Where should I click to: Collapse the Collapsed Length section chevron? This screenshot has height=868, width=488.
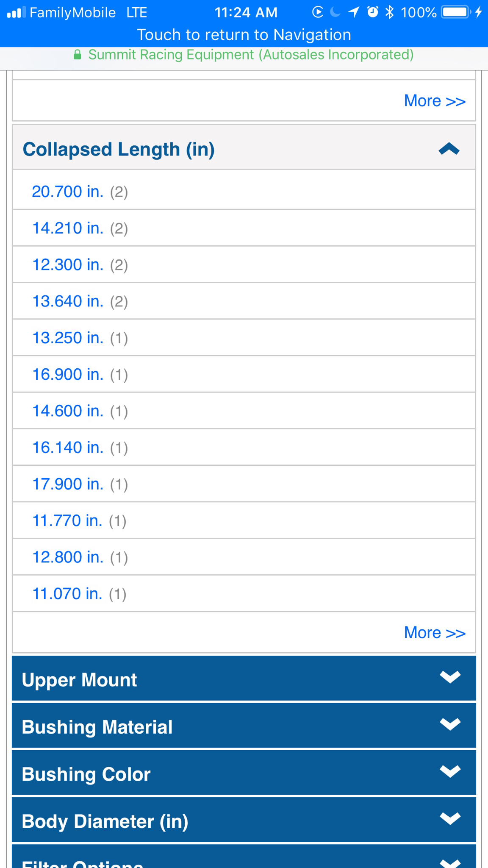(x=449, y=149)
